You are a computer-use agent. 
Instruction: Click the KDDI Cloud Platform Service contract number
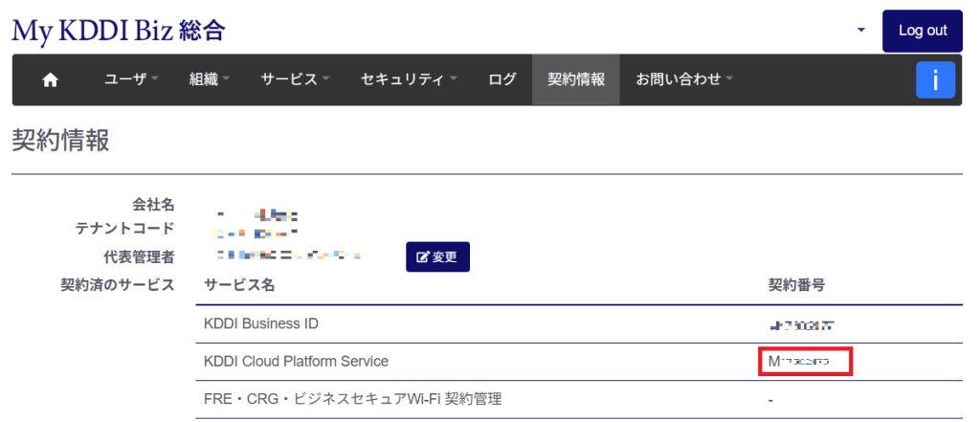click(x=805, y=362)
